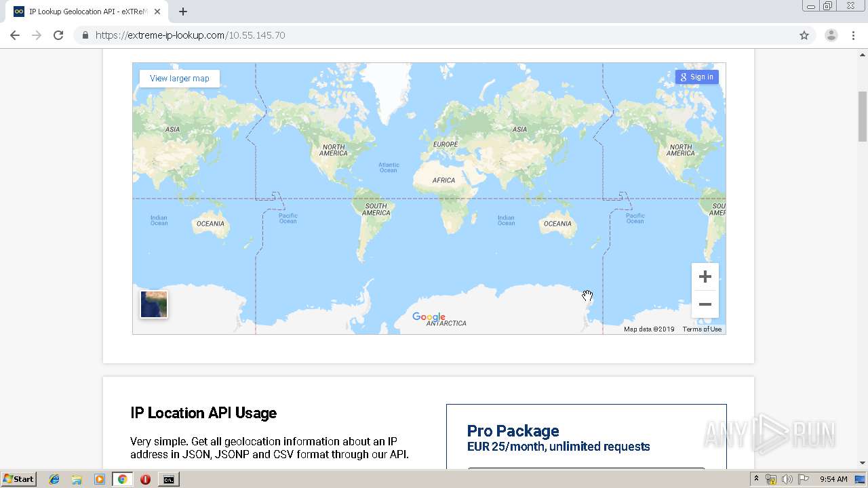Open the Action Center flag icon
This screenshot has height=488, width=868.
(x=804, y=479)
